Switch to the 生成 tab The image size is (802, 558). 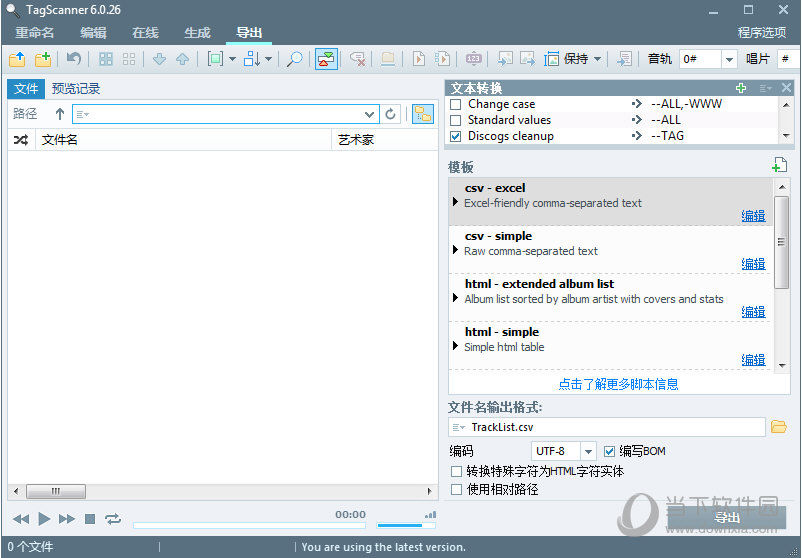(x=197, y=33)
